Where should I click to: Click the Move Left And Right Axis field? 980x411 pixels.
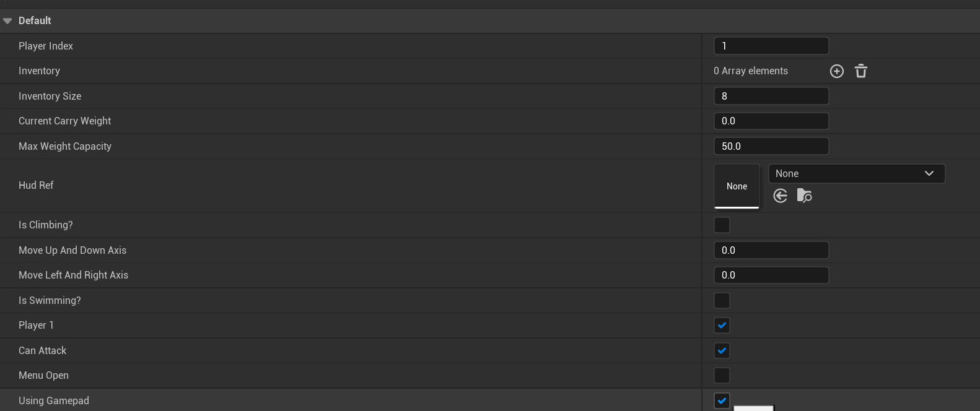[771, 275]
